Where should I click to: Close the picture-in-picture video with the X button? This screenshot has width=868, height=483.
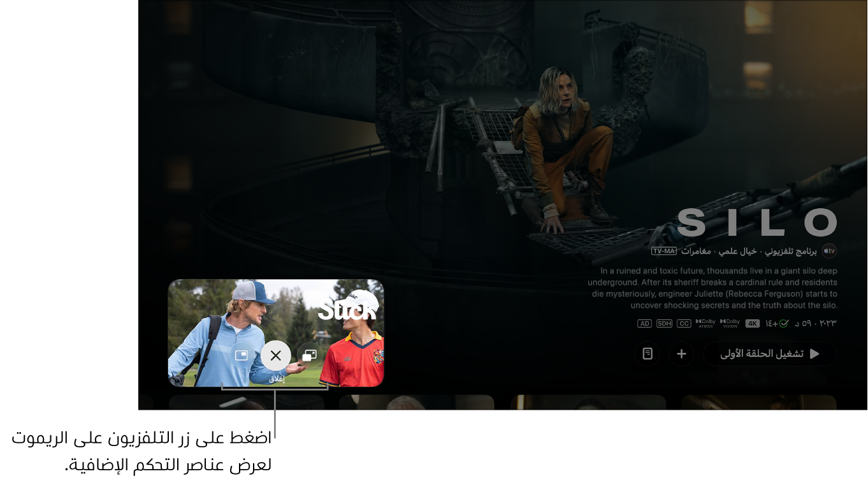point(275,356)
